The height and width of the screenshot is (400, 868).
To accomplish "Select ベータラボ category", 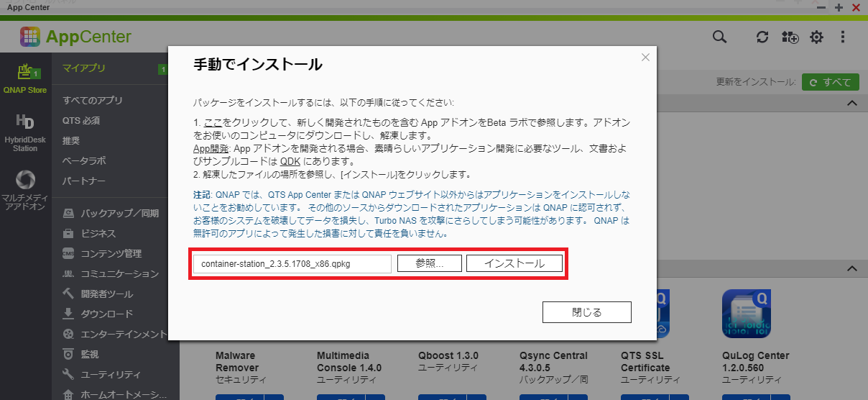I will 84,160.
